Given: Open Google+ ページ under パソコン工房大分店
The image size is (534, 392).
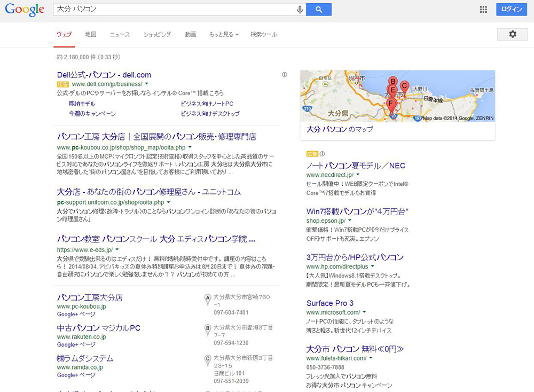Looking at the screenshot, I should (x=76, y=314).
